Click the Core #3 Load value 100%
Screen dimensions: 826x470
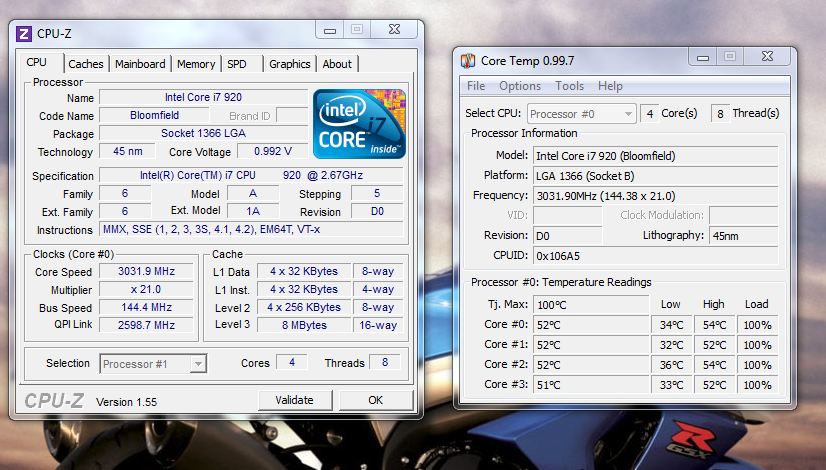[758, 385]
